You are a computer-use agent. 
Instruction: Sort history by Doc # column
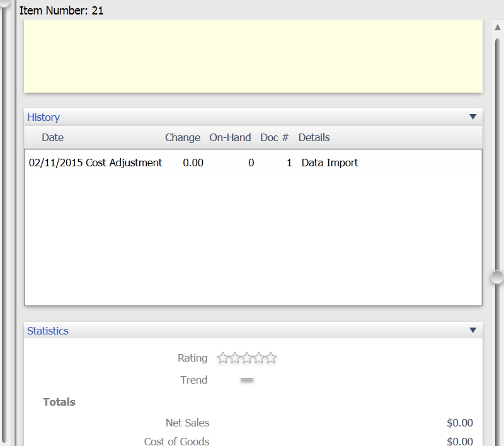(274, 137)
